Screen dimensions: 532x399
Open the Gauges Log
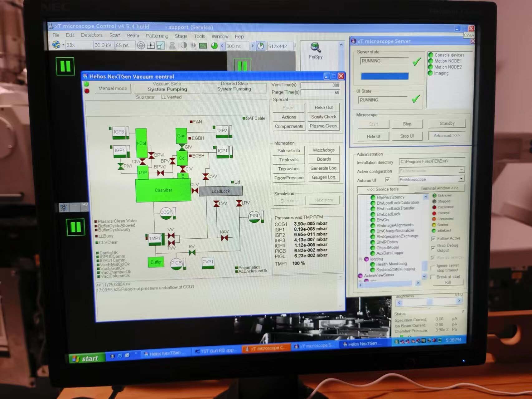point(323,177)
